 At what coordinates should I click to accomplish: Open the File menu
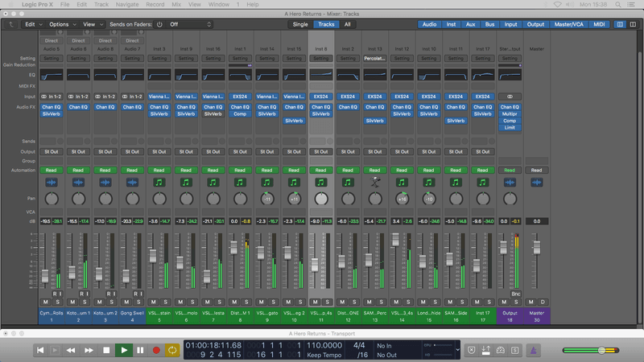point(64,5)
